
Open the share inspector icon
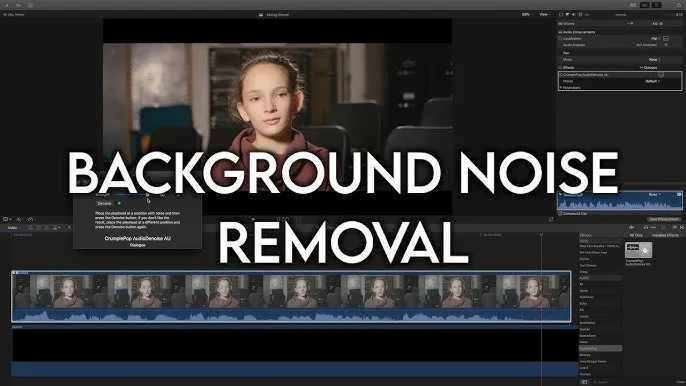click(587, 14)
